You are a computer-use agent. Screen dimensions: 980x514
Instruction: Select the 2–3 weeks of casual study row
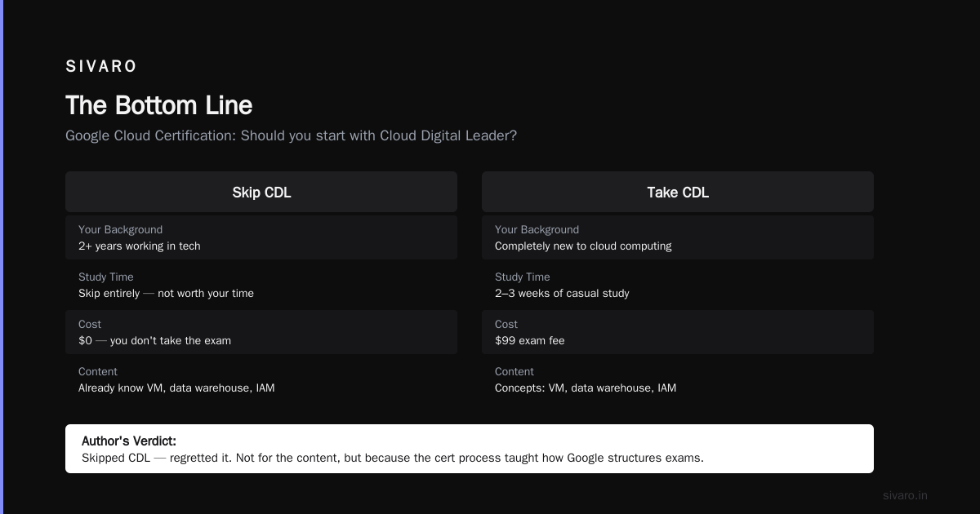click(678, 285)
